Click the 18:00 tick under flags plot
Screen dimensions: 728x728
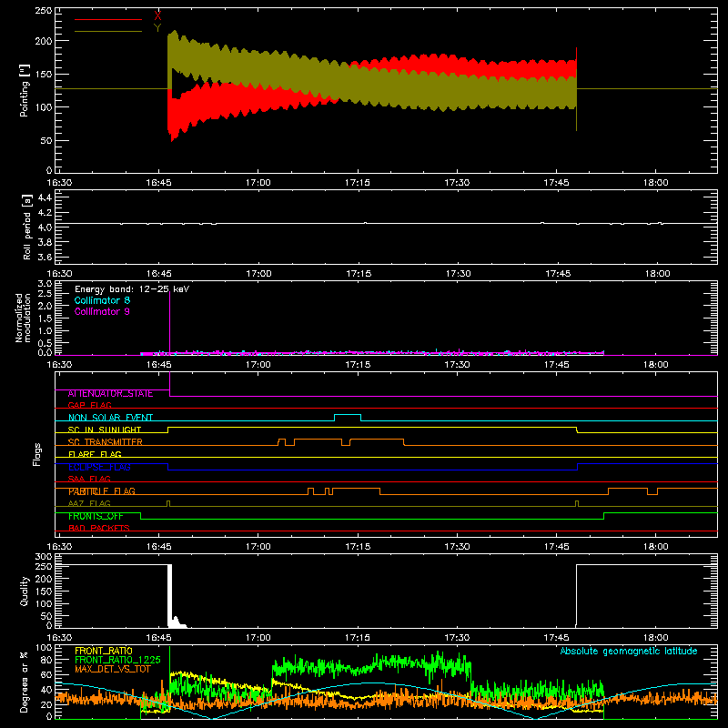tap(656, 547)
